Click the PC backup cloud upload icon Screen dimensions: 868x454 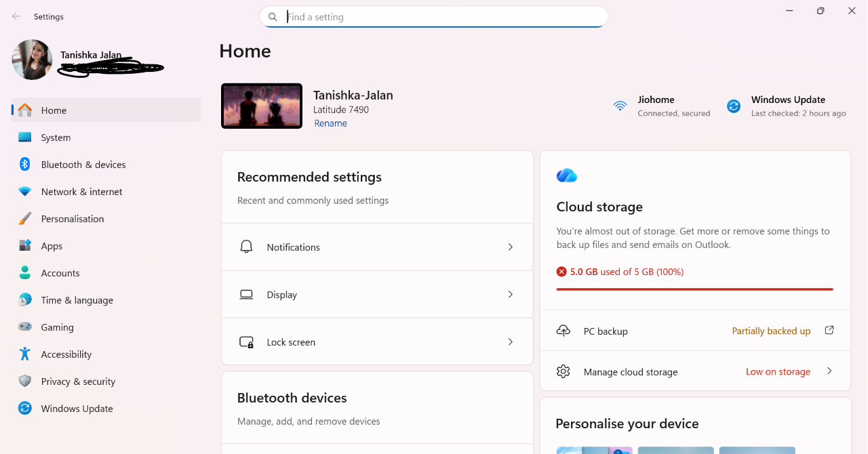pyautogui.click(x=564, y=331)
